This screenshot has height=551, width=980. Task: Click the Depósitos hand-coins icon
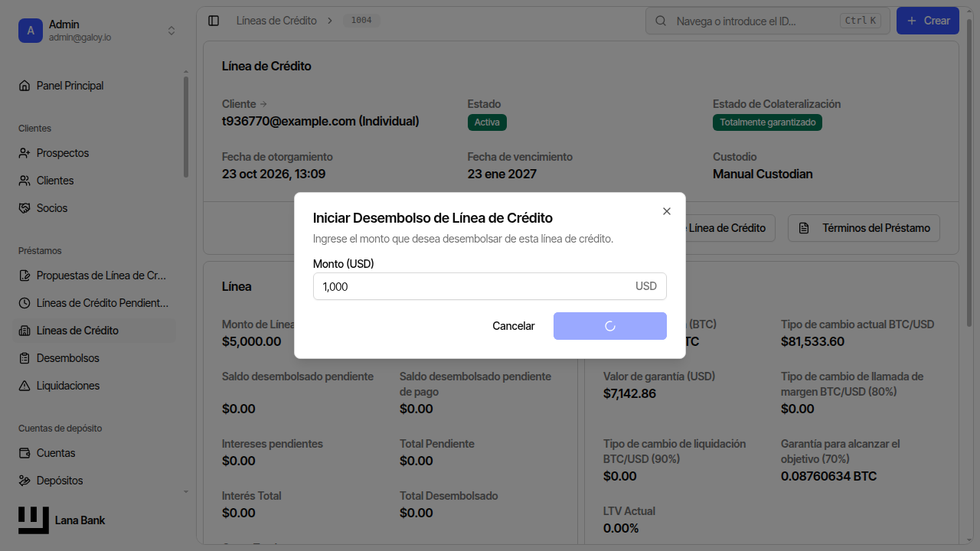24,481
